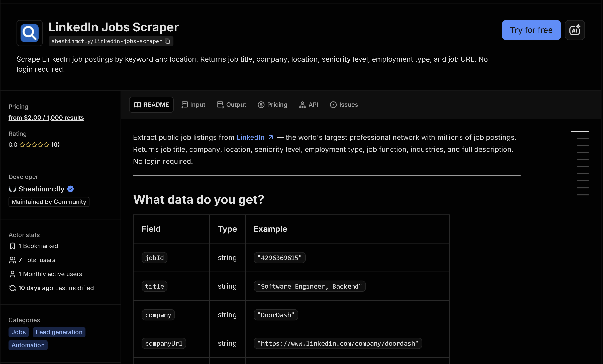Image resolution: width=603 pixels, height=364 pixels.
Task: Click the person icon beside Monthly active users
Action: pos(12,274)
